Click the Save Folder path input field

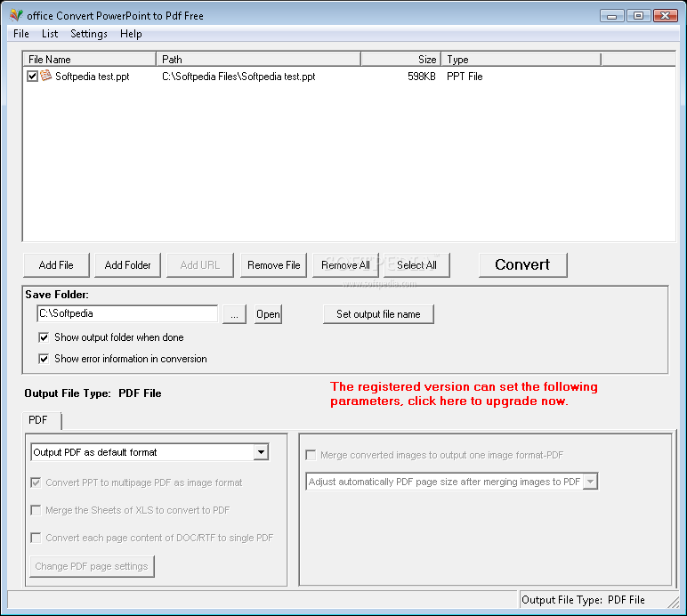coord(127,313)
